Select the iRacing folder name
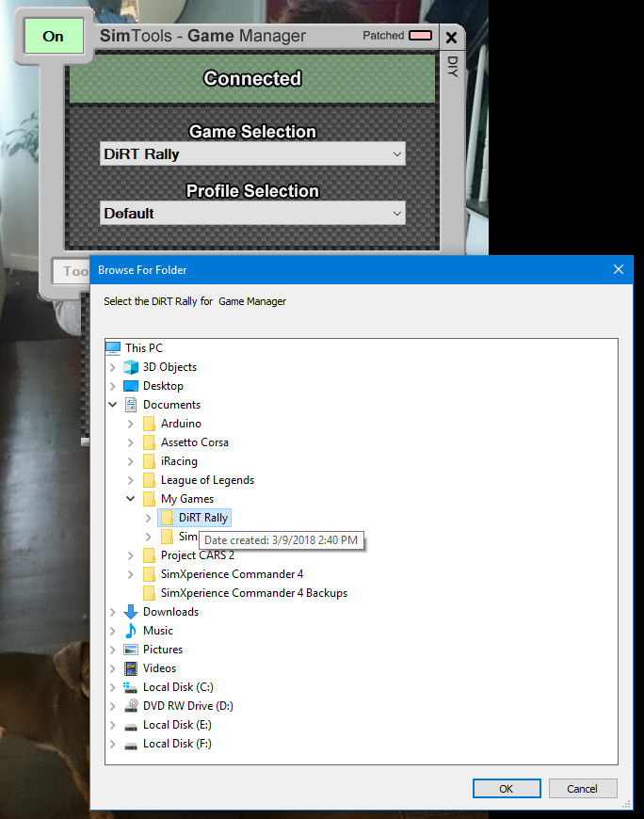Image resolution: width=644 pixels, height=819 pixels. [179, 461]
